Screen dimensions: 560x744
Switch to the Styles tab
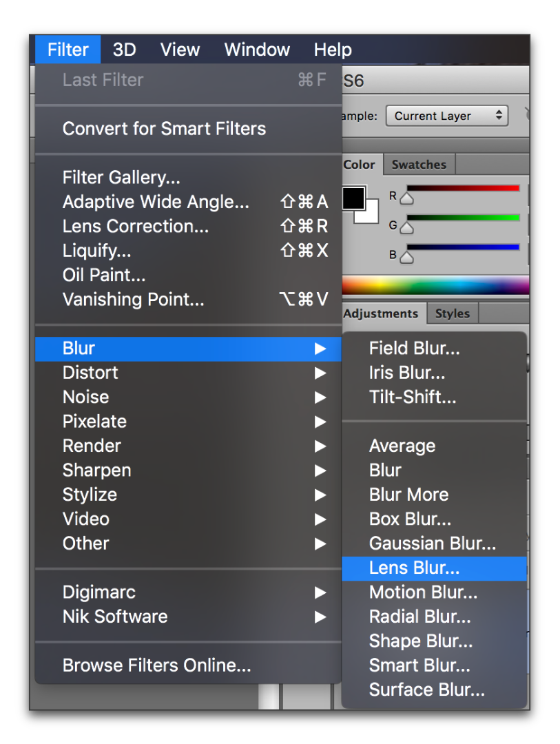[452, 313]
